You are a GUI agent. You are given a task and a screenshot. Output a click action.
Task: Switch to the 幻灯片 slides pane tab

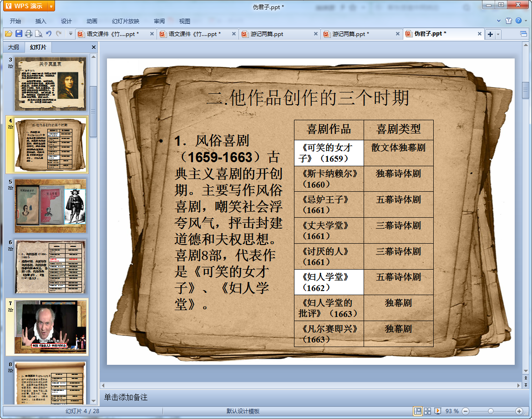pyautogui.click(x=38, y=47)
